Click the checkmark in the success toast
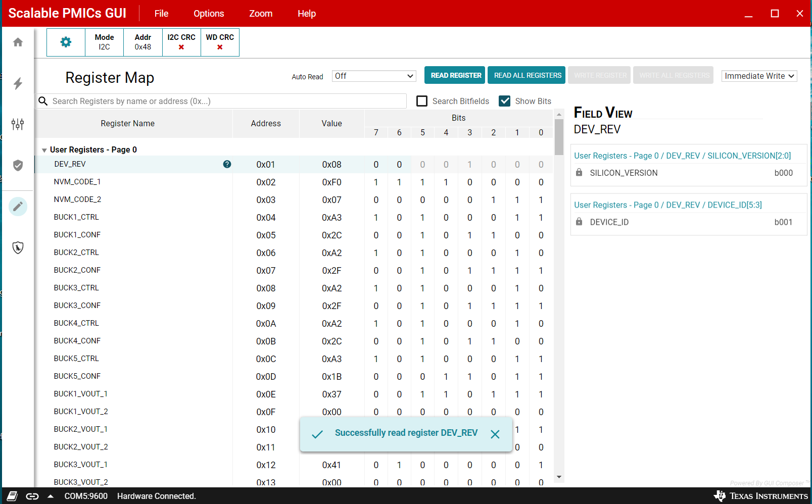 coord(317,434)
